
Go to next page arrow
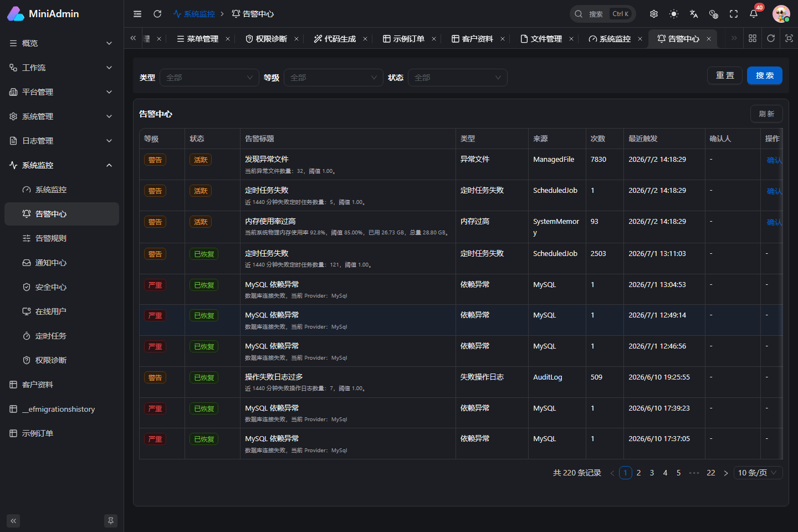[x=726, y=473]
